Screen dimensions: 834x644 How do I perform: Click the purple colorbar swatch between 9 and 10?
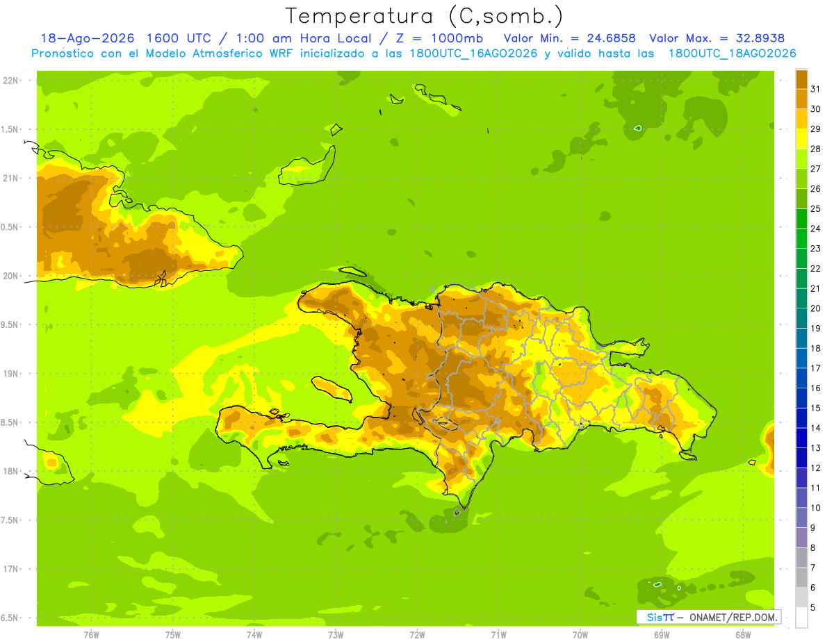click(801, 518)
